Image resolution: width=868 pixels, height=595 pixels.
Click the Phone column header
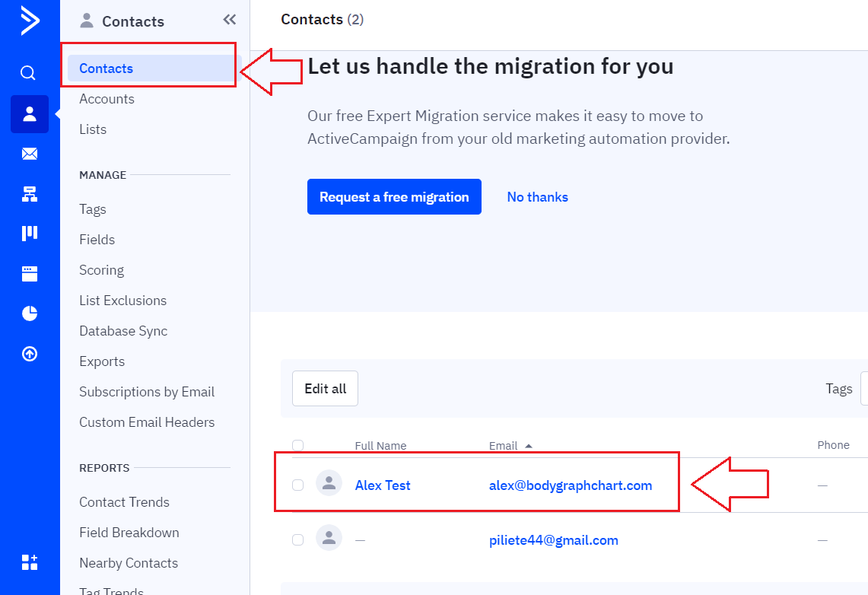[x=833, y=445]
